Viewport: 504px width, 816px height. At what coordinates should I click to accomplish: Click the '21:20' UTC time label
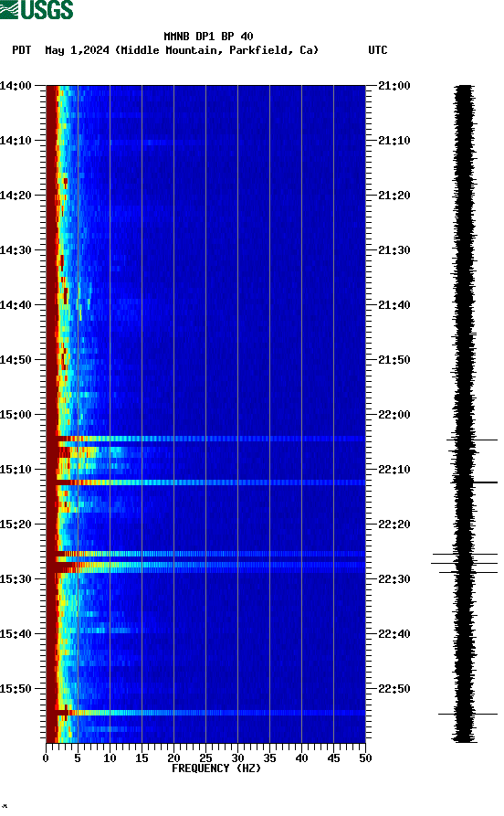tap(394, 196)
